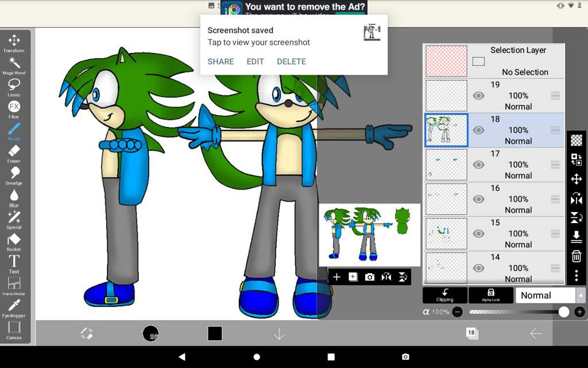Tap move layer icon in right sidebar
Image resolution: width=588 pixels, height=368 pixels.
point(577,179)
